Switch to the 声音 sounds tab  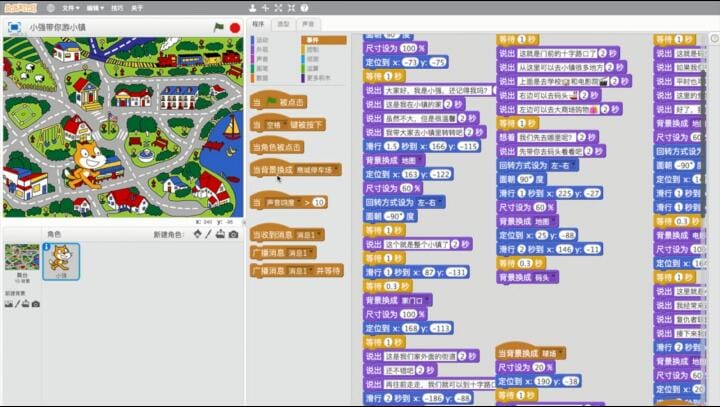[x=308, y=23]
